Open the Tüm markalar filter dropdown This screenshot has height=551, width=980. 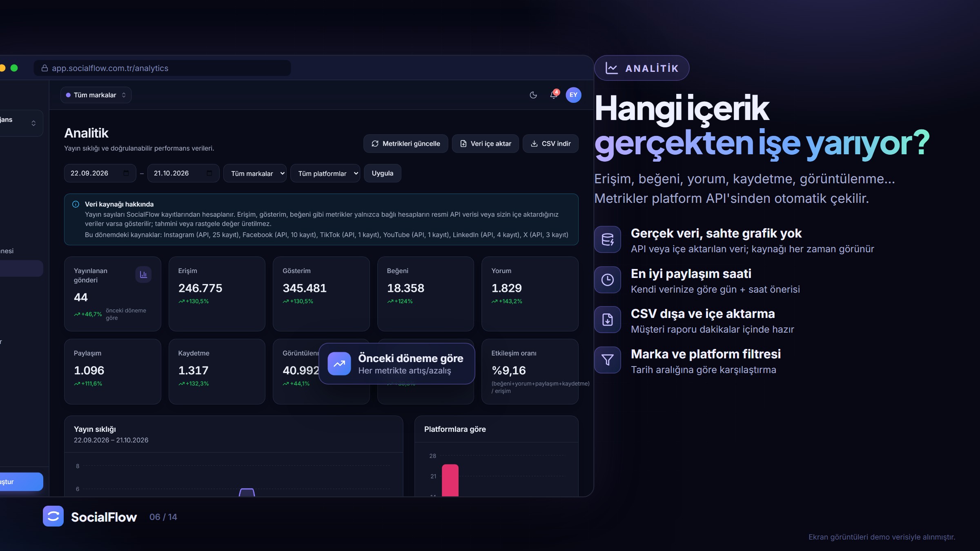255,173
